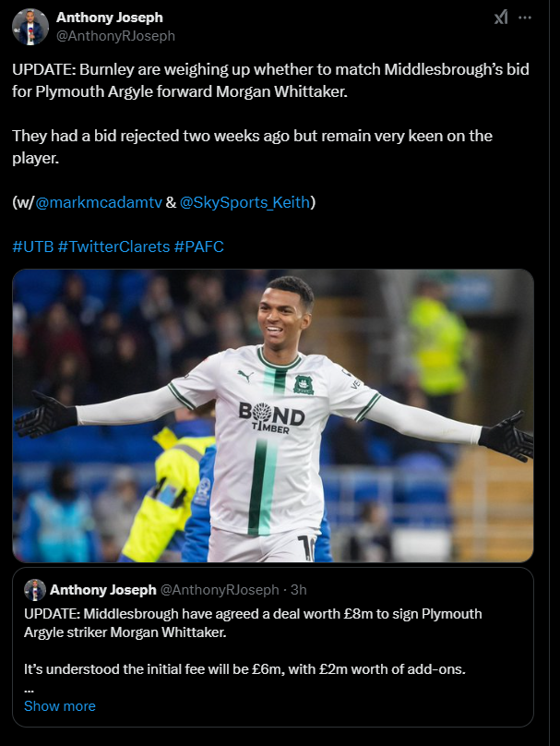Click Anthony Joseph's display name at top
Viewport: 560px width, 746px height.
[x=110, y=18]
